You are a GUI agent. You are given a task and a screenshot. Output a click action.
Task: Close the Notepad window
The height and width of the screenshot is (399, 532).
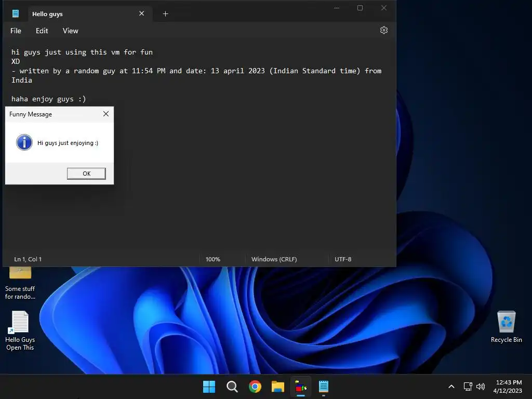tap(384, 8)
